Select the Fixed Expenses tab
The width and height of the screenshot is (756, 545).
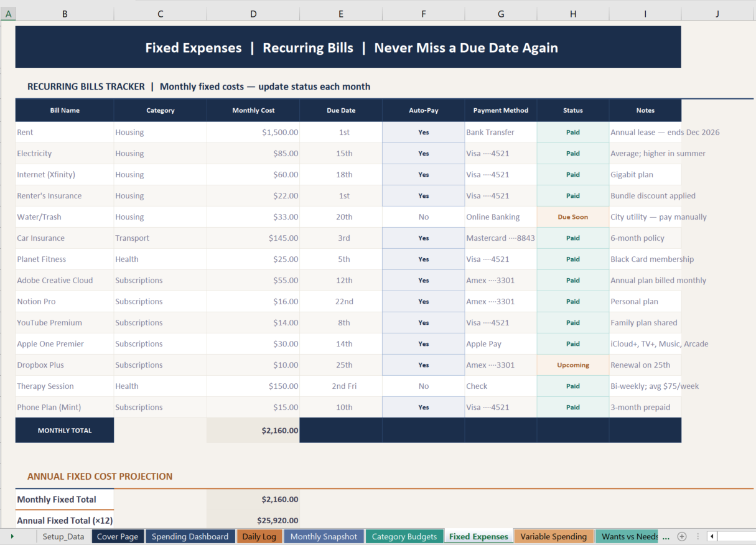(478, 536)
